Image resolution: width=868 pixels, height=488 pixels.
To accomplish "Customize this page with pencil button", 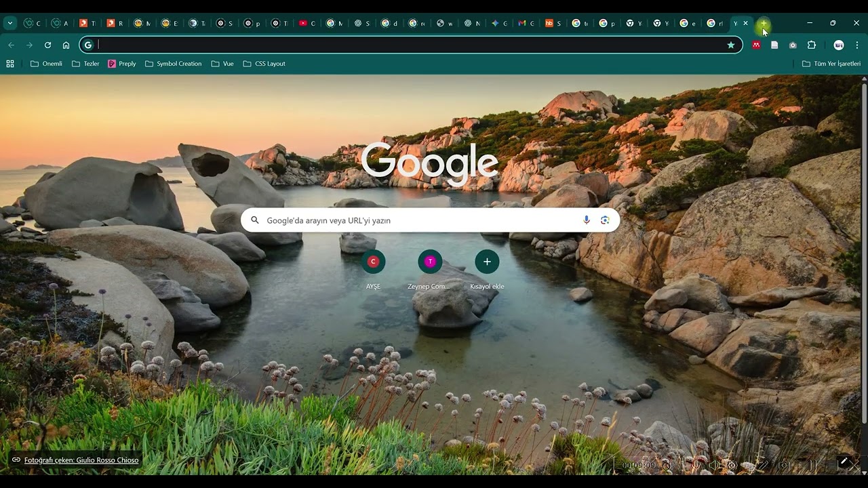I will point(844,462).
